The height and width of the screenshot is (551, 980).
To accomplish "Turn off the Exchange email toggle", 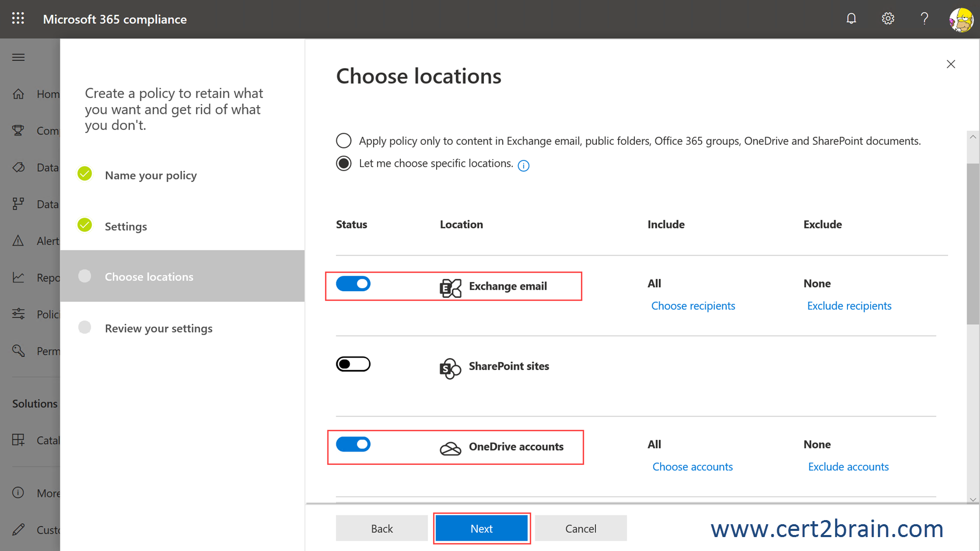I will (x=353, y=283).
